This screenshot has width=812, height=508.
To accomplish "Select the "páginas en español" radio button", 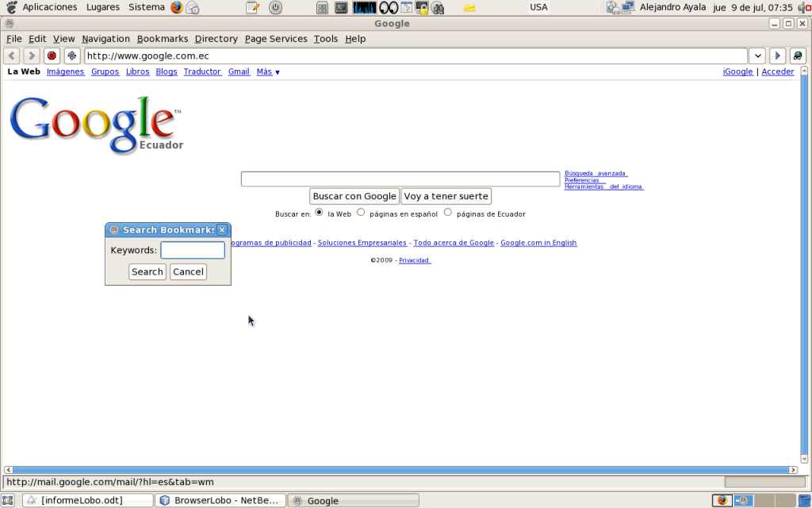I will point(361,212).
